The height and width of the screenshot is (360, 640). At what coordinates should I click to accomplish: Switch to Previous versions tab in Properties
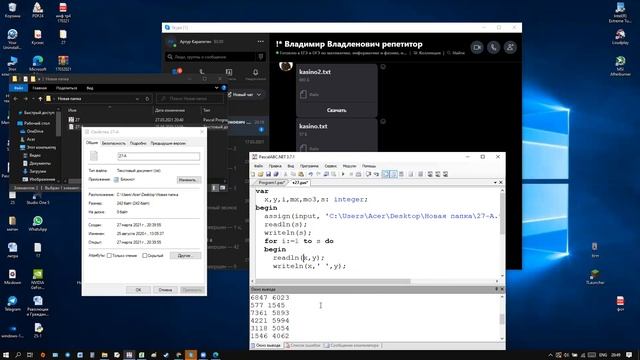click(x=168, y=143)
